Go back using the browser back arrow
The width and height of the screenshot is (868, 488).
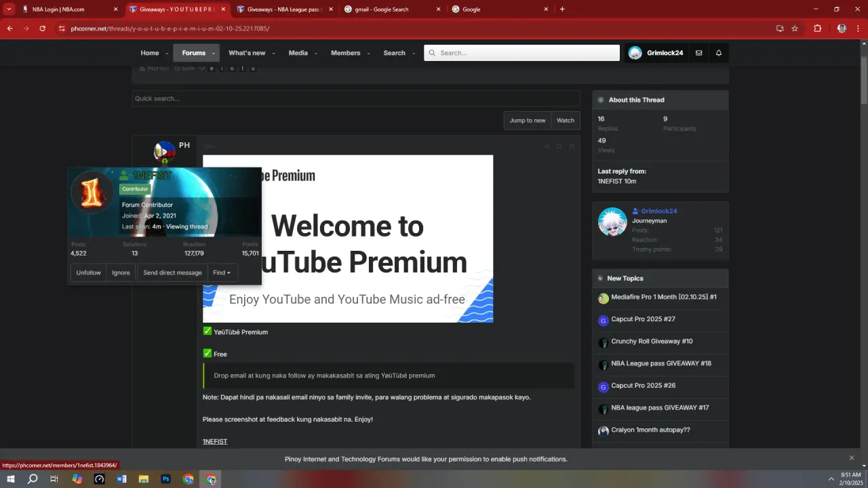coord(9,28)
